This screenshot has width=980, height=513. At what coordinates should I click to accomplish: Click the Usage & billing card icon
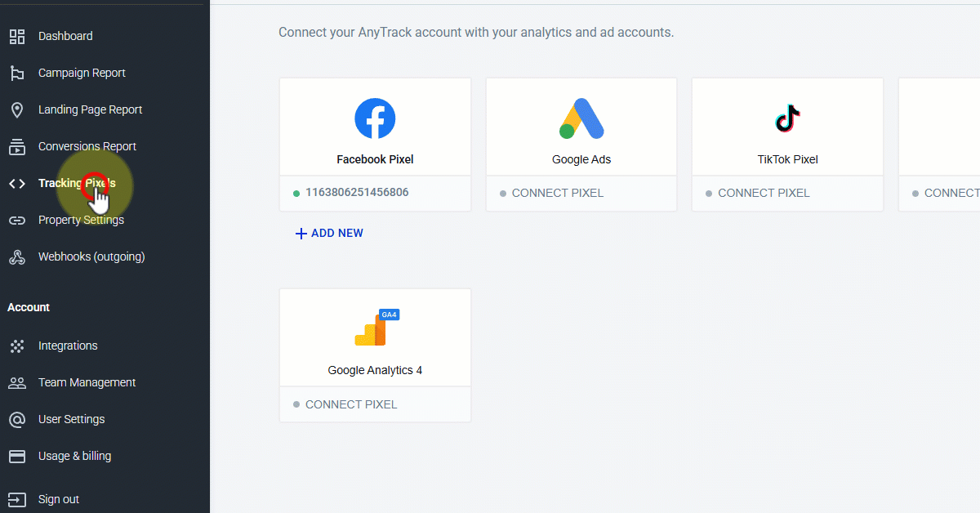click(17, 456)
